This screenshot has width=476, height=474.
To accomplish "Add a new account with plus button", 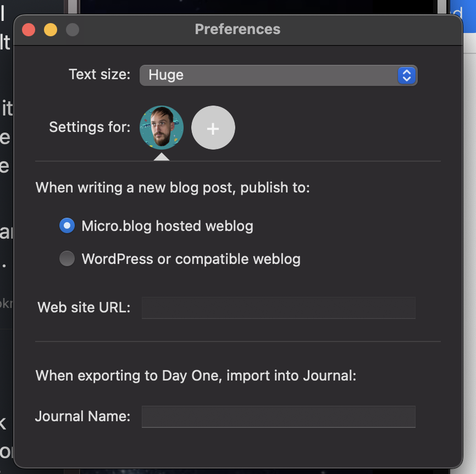I will pyautogui.click(x=213, y=128).
